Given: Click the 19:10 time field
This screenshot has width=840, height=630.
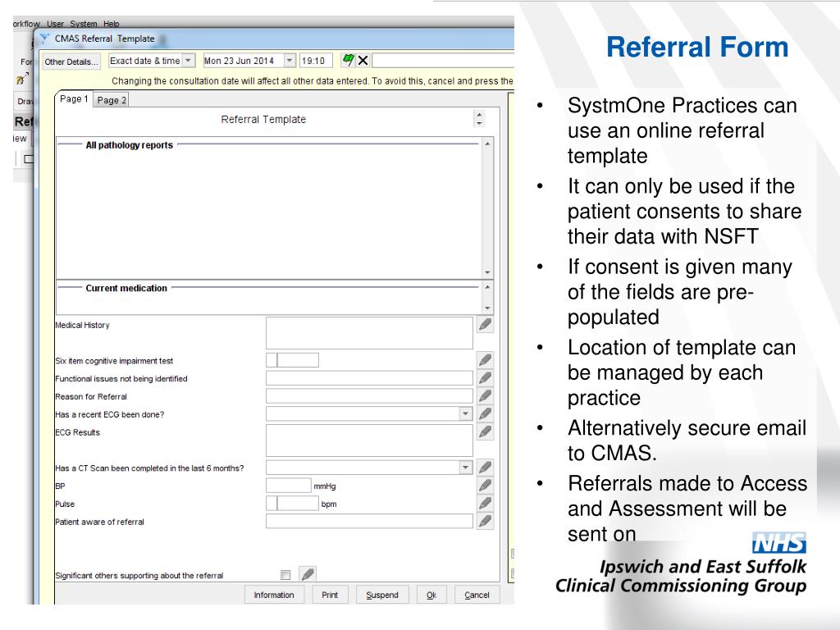Looking at the screenshot, I should pos(316,61).
